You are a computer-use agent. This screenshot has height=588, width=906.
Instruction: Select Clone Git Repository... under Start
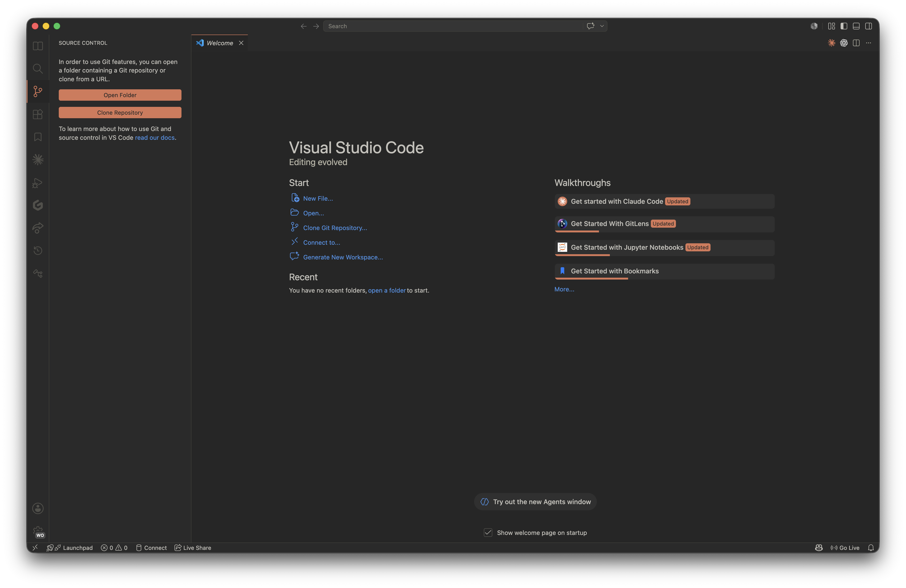329,228
